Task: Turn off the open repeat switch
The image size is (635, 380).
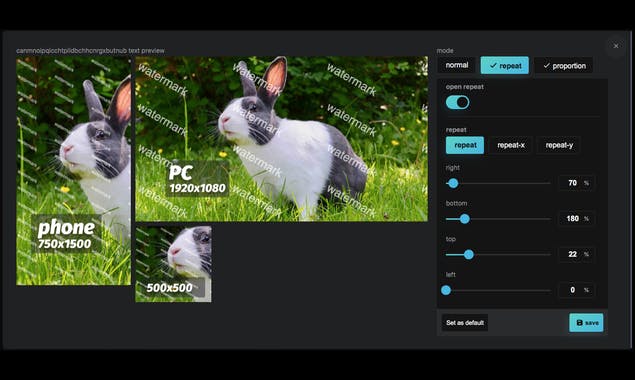Action: 458,102
